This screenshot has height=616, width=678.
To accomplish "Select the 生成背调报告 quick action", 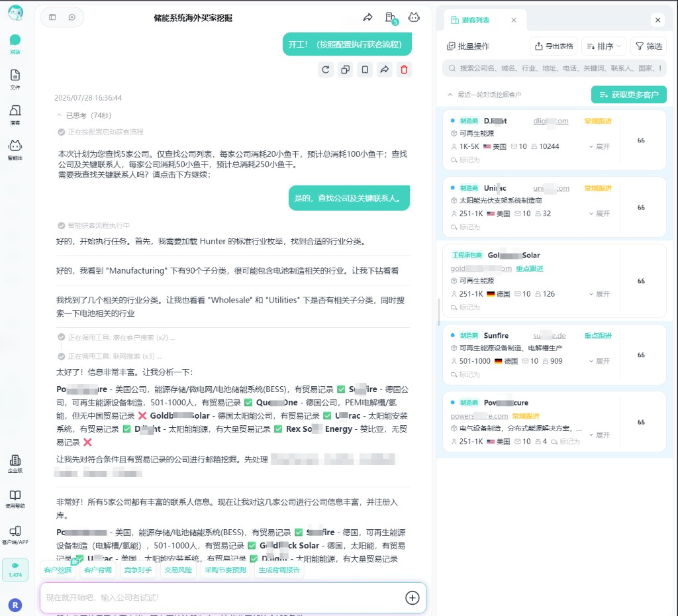I will coord(279,570).
